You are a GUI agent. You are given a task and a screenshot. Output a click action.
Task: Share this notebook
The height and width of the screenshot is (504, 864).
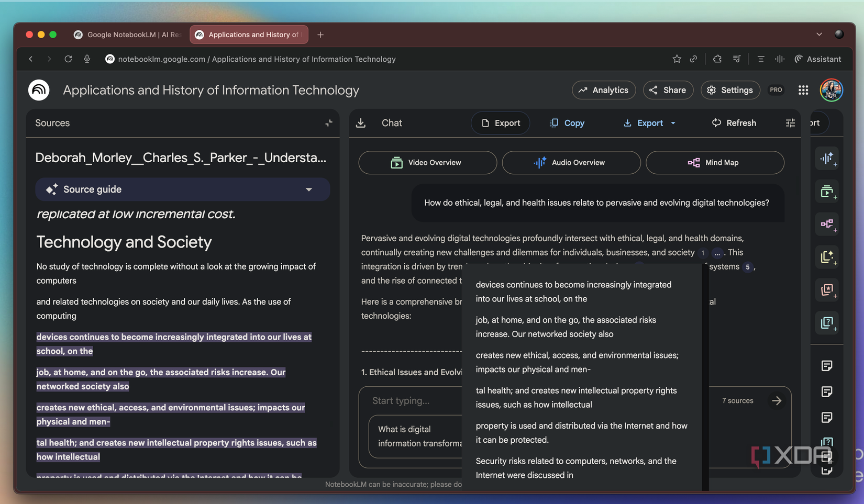(668, 90)
